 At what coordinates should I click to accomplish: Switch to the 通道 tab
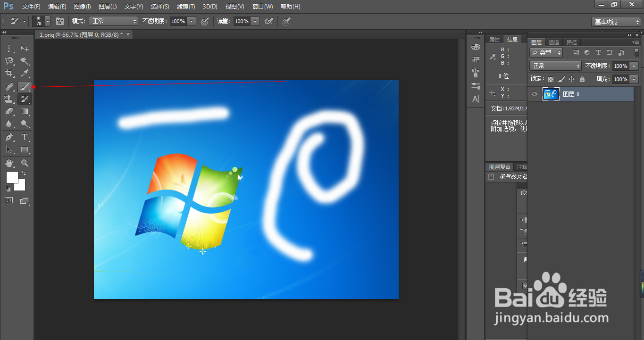(x=554, y=42)
